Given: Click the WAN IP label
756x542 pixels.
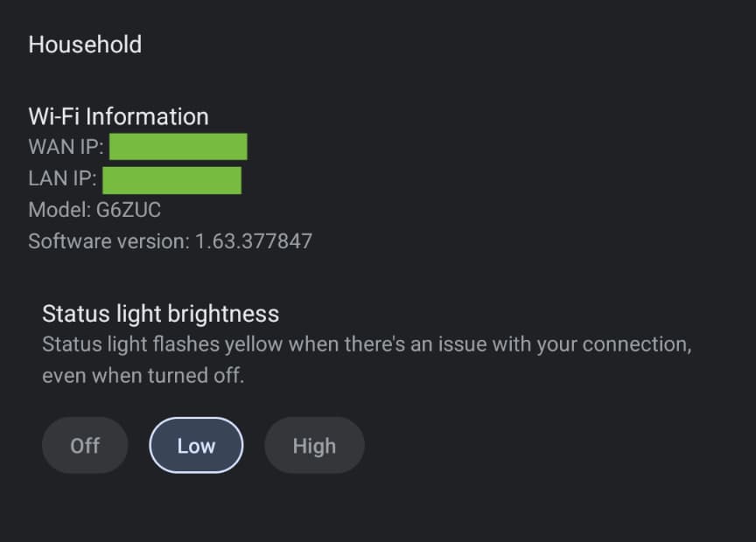Looking at the screenshot, I should (x=66, y=147).
